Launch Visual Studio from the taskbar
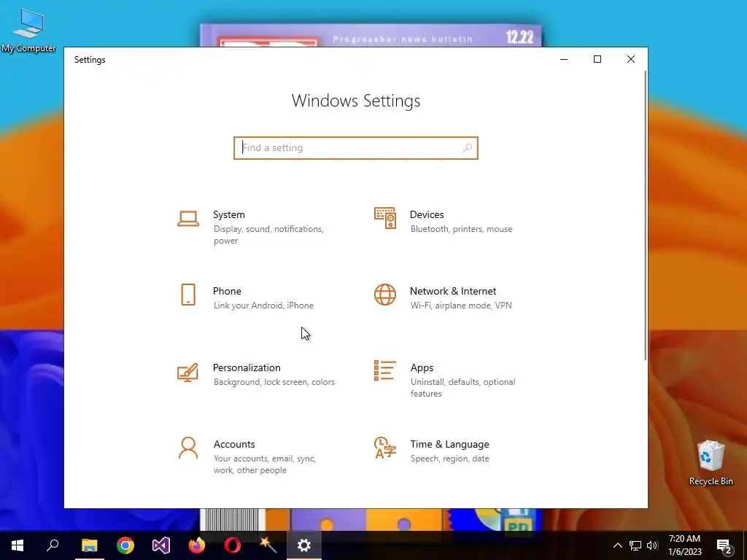 [161, 545]
